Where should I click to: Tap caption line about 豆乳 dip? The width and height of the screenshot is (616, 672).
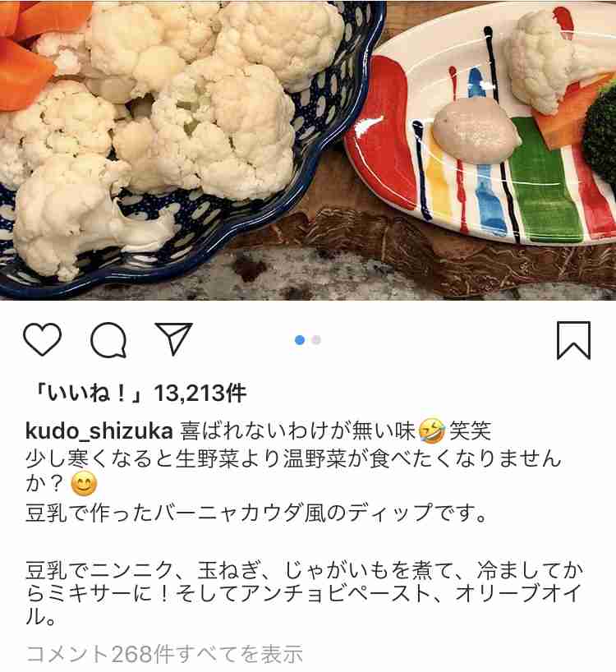click(256, 512)
